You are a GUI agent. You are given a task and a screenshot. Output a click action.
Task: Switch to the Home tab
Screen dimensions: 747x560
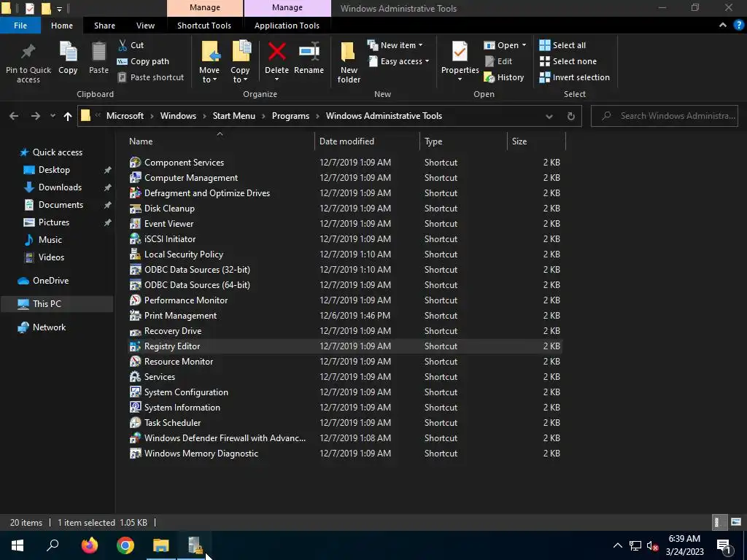(x=62, y=26)
